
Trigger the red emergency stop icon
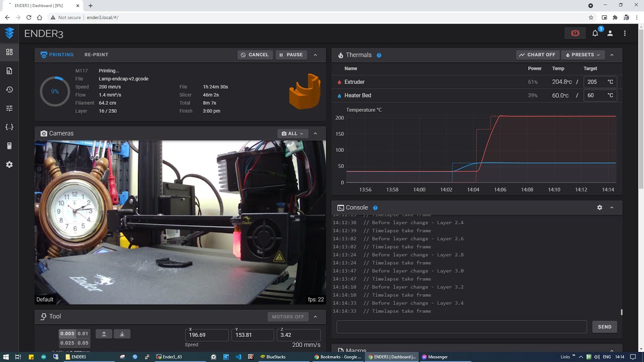575,33
